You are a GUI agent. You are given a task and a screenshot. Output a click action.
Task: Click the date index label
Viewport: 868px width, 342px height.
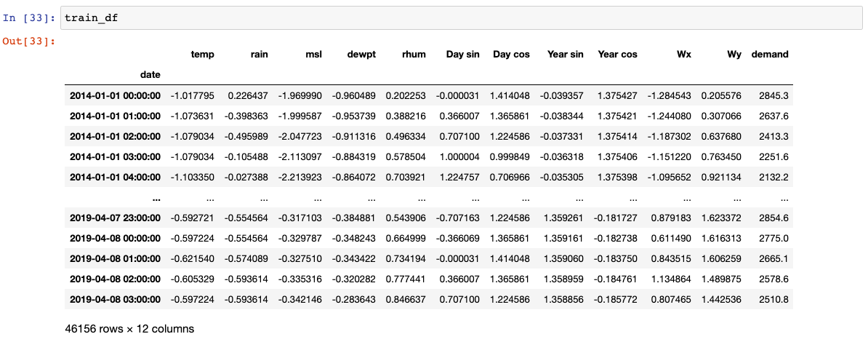coord(150,74)
